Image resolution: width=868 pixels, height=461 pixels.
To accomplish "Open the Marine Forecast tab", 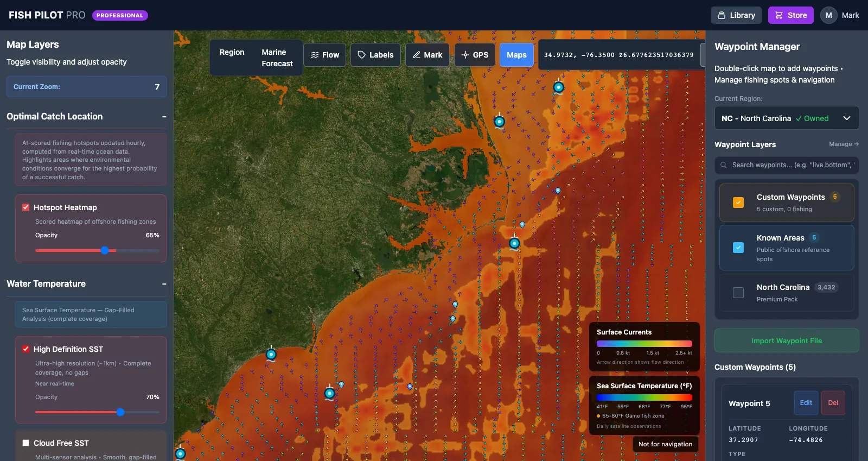I will click(x=277, y=58).
